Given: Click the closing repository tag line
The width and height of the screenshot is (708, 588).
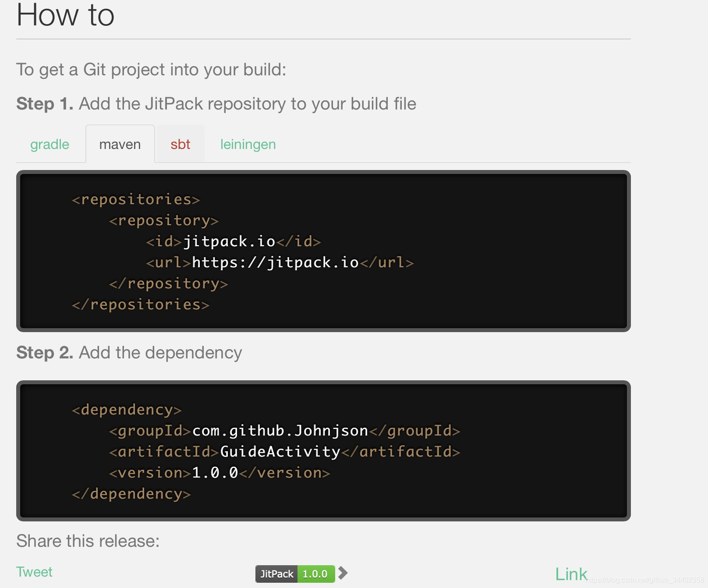Looking at the screenshot, I should [x=169, y=283].
